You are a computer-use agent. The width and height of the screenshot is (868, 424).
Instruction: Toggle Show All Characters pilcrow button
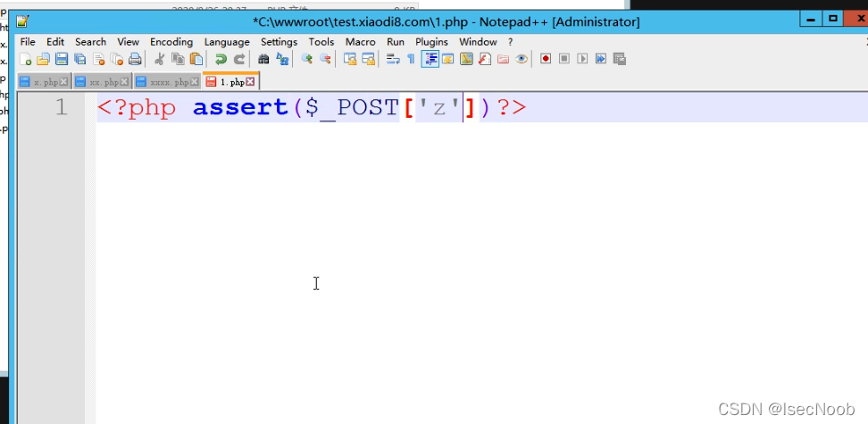click(411, 59)
